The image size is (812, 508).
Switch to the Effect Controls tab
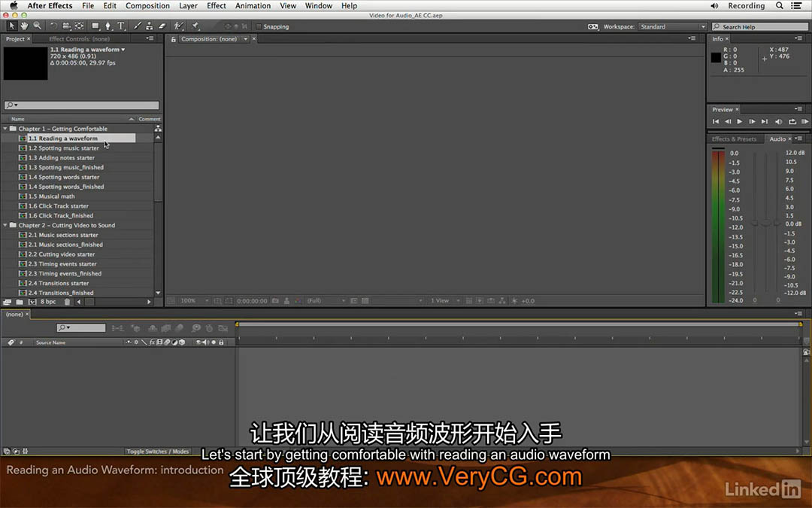(79, 39)
